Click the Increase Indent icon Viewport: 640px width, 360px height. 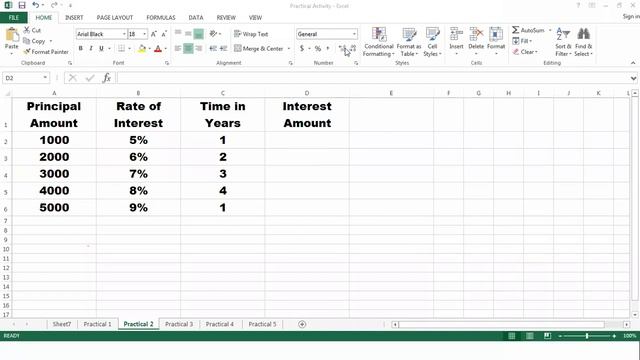point(223,49)
